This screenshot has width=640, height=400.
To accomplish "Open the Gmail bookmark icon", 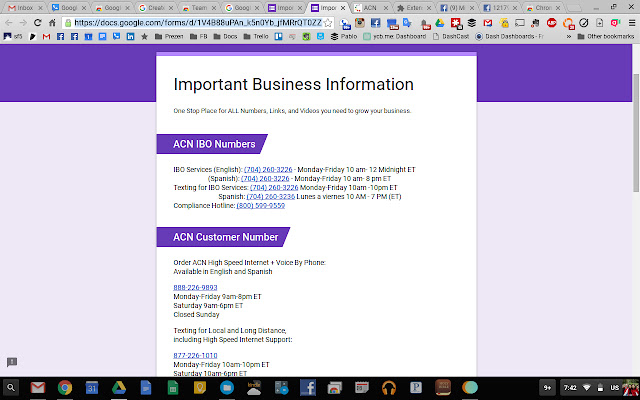I will 47,37.
